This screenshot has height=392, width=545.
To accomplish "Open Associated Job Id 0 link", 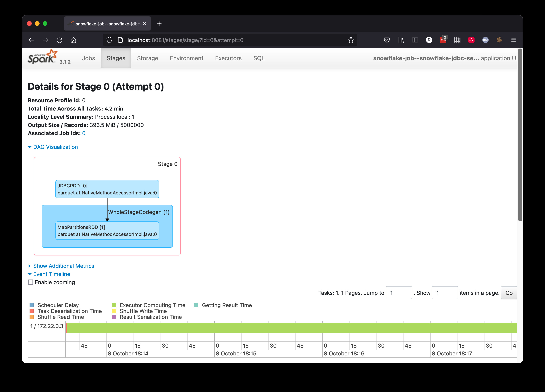I will tap(84, 133).
